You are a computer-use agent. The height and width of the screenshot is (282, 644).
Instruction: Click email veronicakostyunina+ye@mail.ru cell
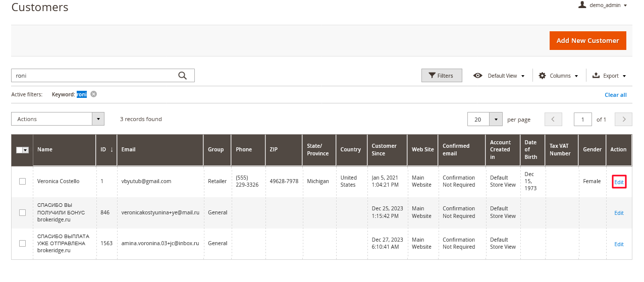click(x=160, y=213)
